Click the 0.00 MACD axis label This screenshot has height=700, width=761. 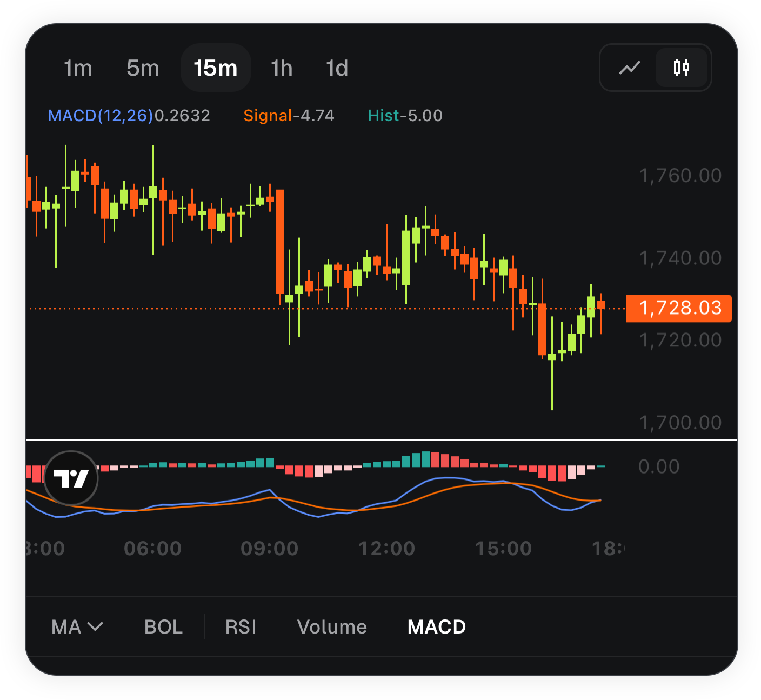(659, 466)
